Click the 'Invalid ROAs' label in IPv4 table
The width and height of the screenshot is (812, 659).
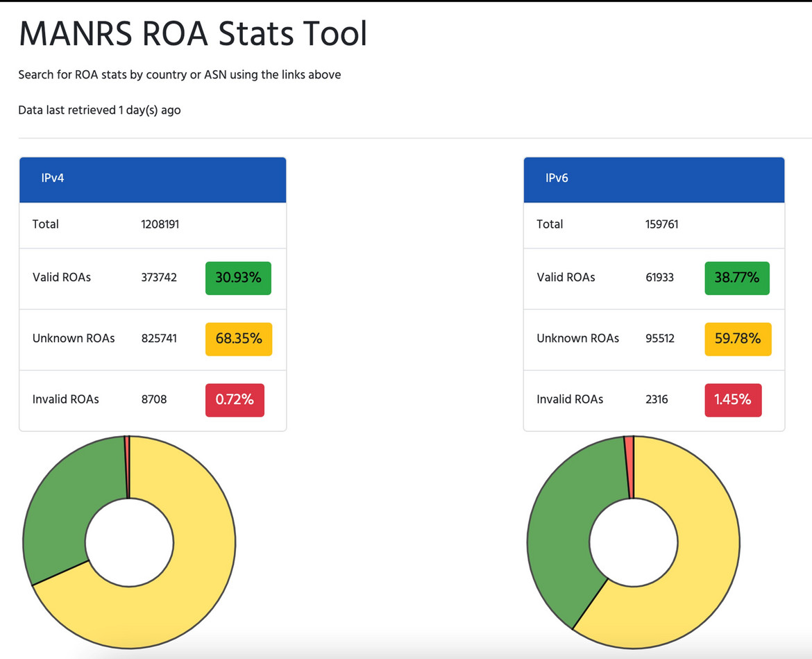point(66,399)
